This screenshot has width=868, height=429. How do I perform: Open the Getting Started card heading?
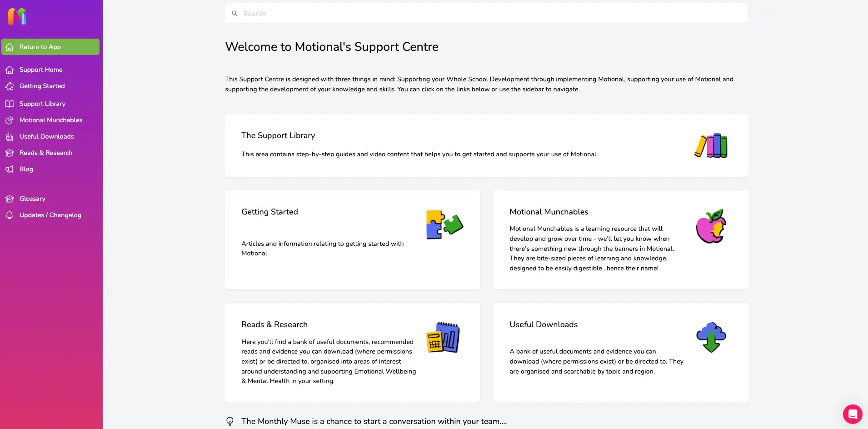click(269, 212)
